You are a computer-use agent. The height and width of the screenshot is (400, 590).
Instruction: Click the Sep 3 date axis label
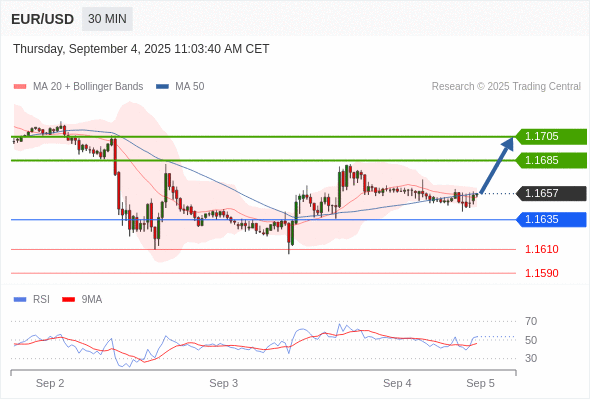(x=224, y=383)
